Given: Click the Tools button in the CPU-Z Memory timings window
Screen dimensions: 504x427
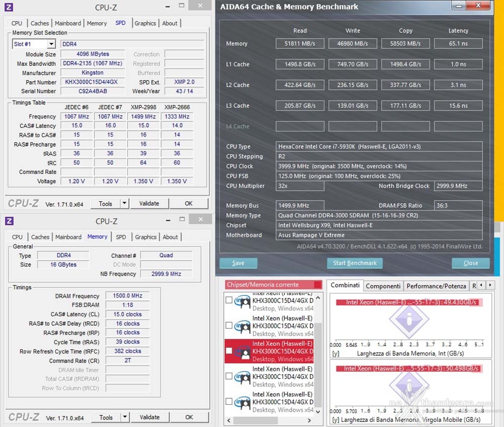Looking at the screenshot, I should [x=106, y=417].
